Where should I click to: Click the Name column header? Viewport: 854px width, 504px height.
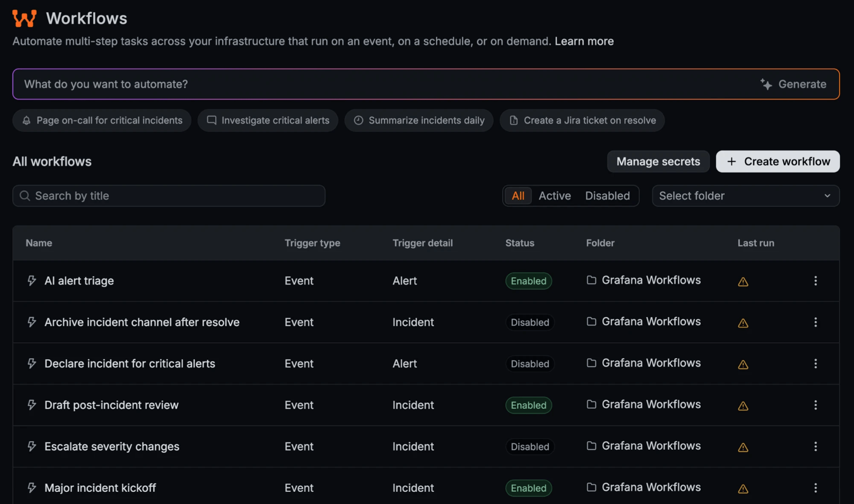pos(39,243)
